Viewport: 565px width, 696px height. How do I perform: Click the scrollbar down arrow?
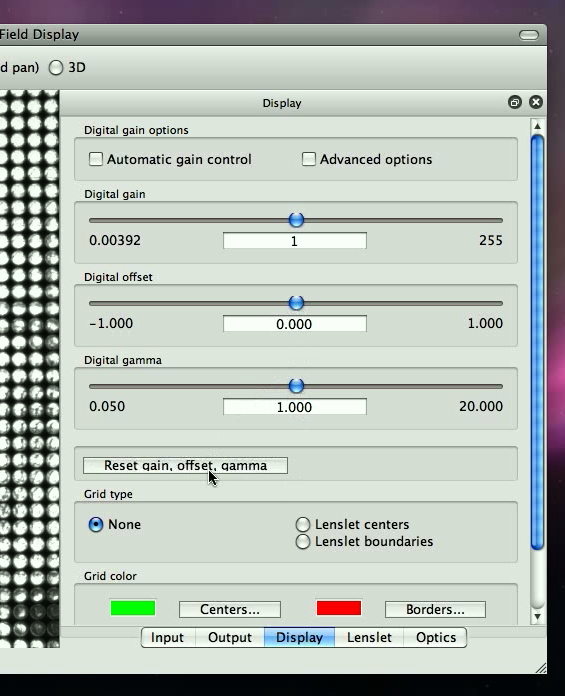537,616
